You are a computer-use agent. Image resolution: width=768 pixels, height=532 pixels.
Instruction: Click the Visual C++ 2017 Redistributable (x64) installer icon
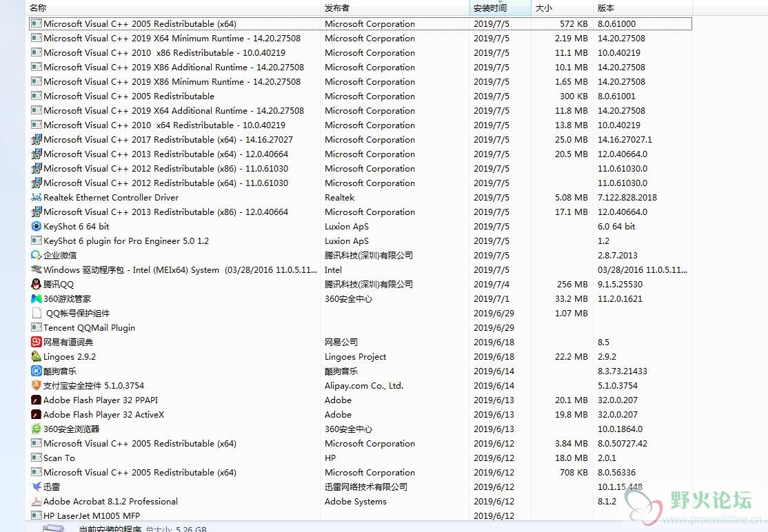[x=37, y=139]
